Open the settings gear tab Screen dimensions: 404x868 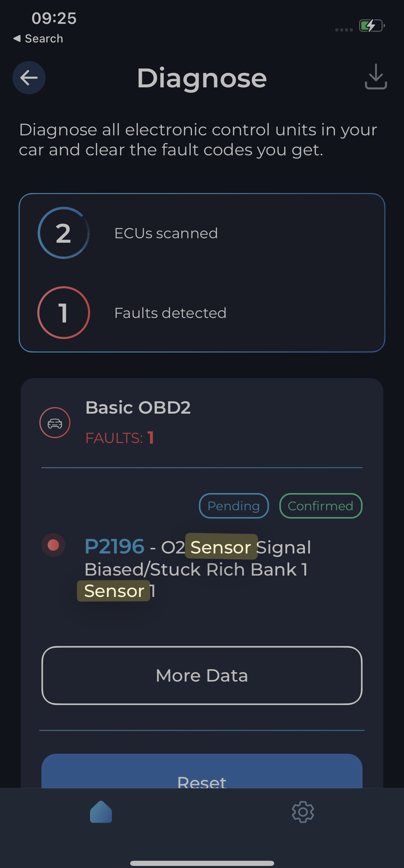click(x=303, y=812)
